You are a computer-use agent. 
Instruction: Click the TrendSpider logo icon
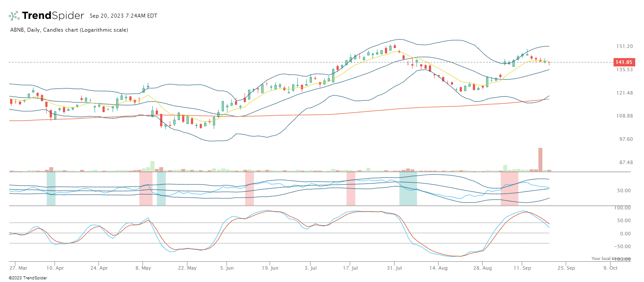(14, 16)
